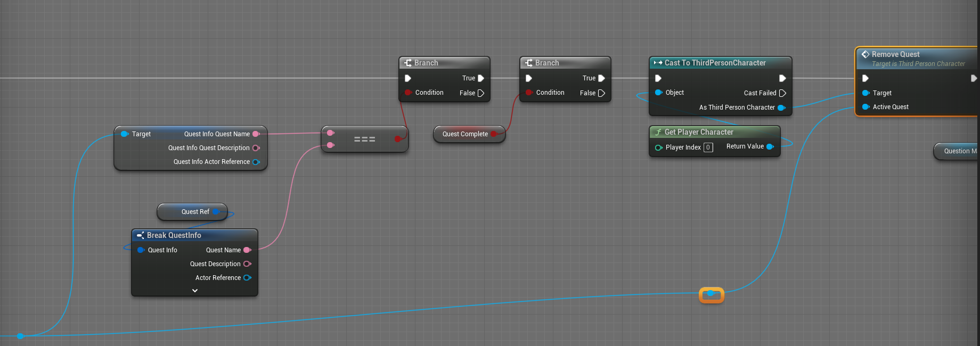Select the equals comparison node

(x=365, y=139)
